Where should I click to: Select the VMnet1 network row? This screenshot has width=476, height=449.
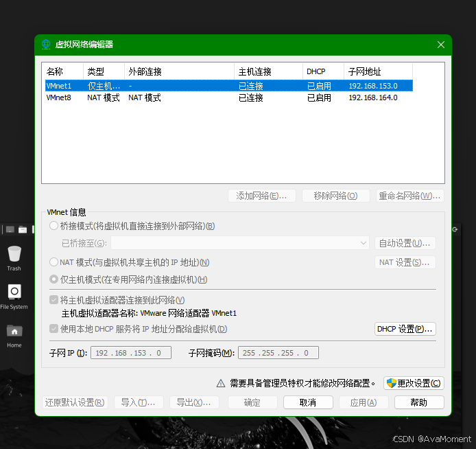pos(229,86)
